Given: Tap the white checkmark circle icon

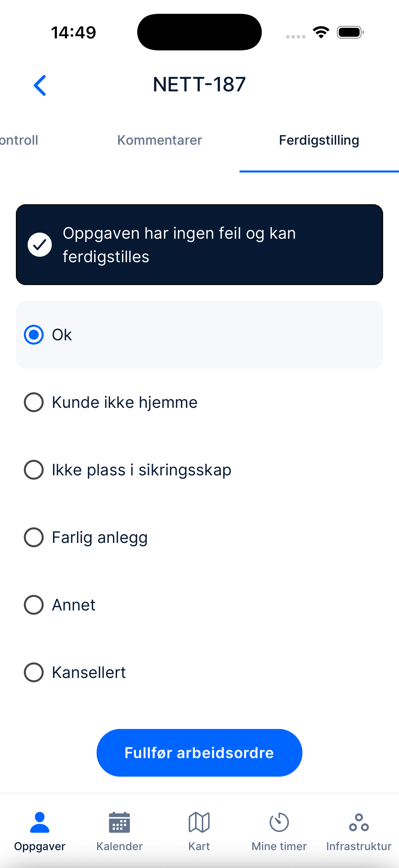Looking at the screenshot, I should click(40, 245).
